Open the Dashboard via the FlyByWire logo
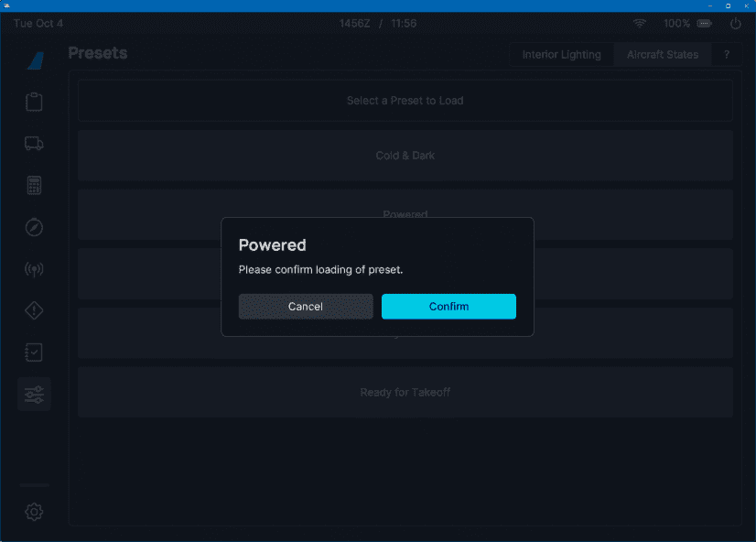The height and width of the screenshot is (542, 756). coord(34,61)
